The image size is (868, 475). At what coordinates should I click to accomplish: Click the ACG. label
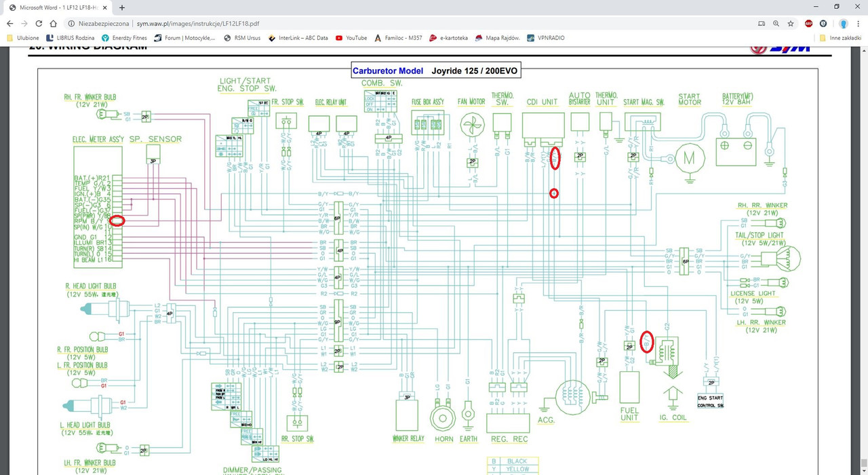pyautogui.click(x=546, y=420)
